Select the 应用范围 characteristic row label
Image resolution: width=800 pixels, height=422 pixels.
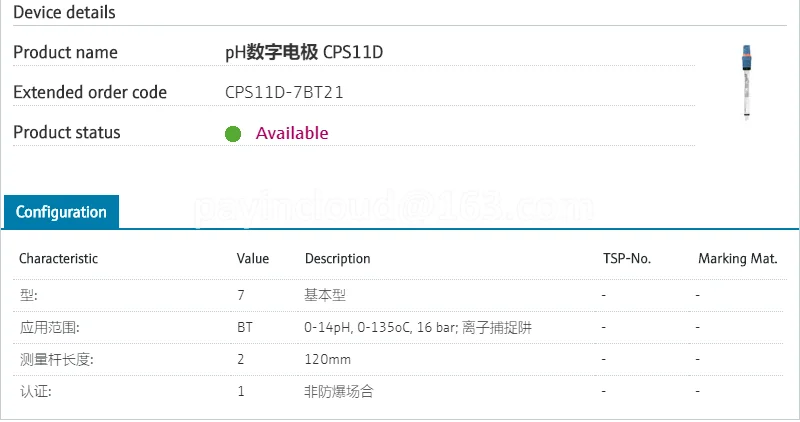pos(49,327)
